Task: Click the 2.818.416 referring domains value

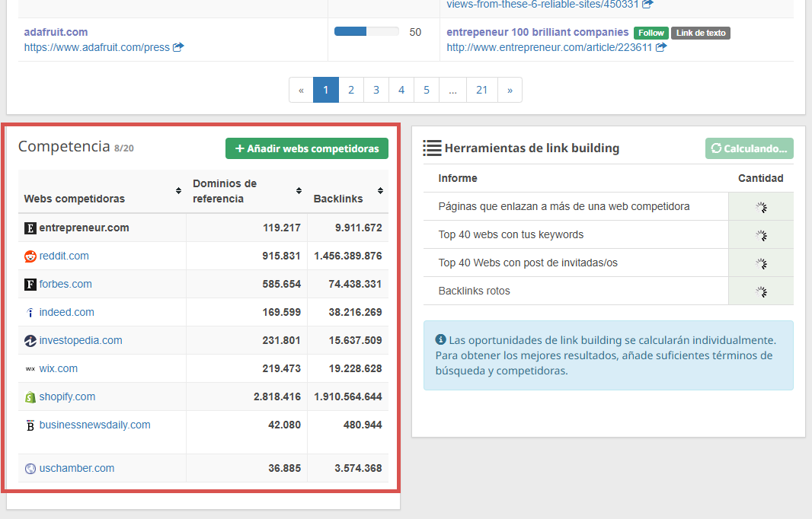Action: coord(277,397)
